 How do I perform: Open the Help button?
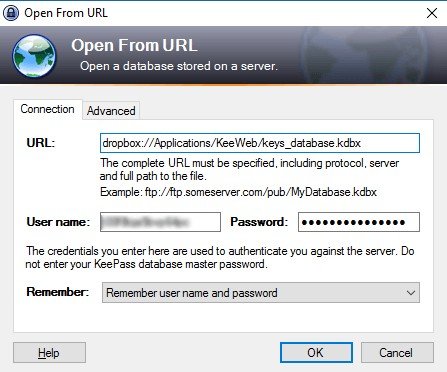tap(49, 352)
